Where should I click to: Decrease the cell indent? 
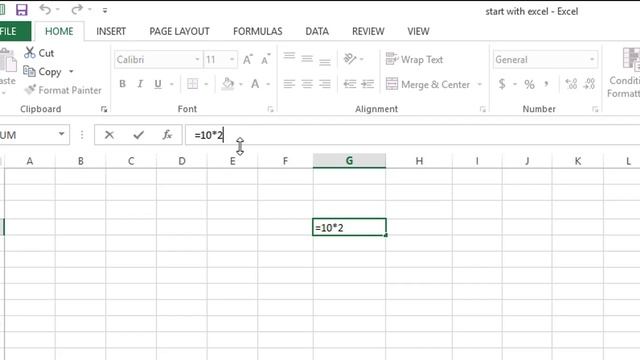350,84
